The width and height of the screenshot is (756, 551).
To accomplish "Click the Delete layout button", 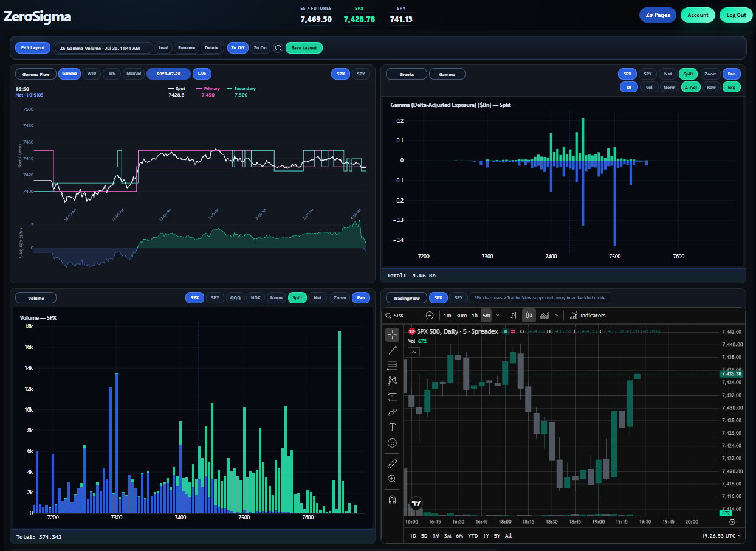I will (x=211, y=47).
